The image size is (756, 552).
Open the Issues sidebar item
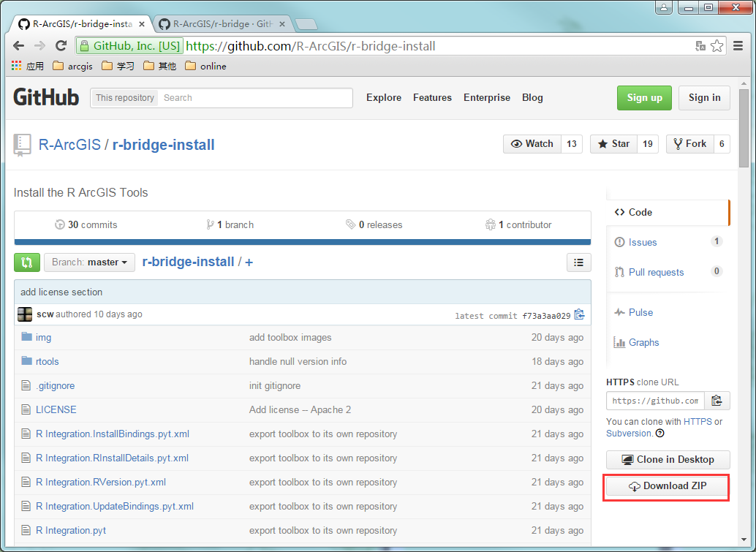pyautogui.click(x=668, y=242)
